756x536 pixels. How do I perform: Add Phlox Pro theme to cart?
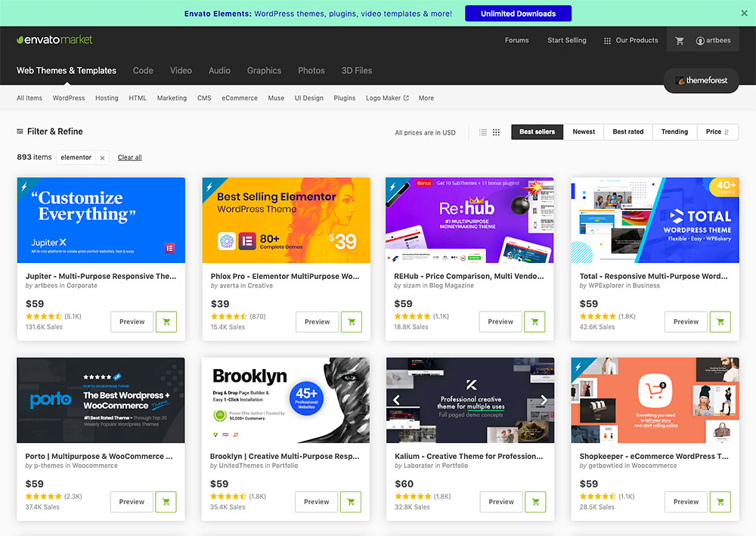coord(351,322)
